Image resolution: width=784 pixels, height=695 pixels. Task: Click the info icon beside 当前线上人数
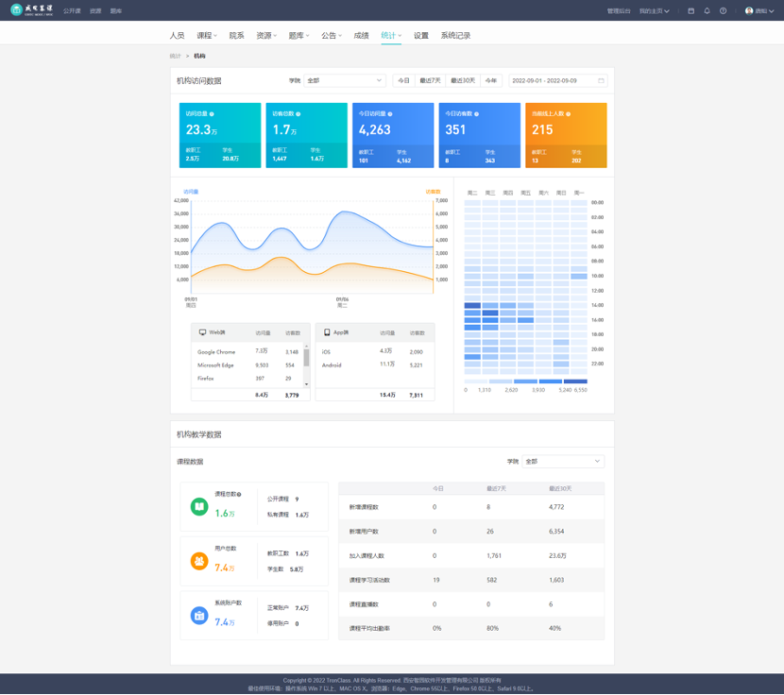click(569, 114)
